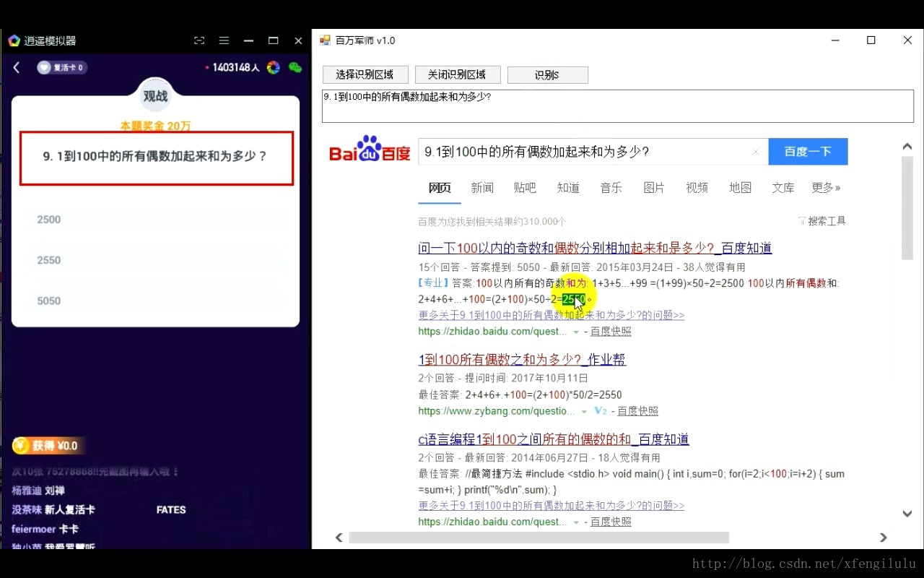Tap the colorful circle share icon
This screenshot has width=924, height=578.
pyautogui.click(x=273, y=67)
